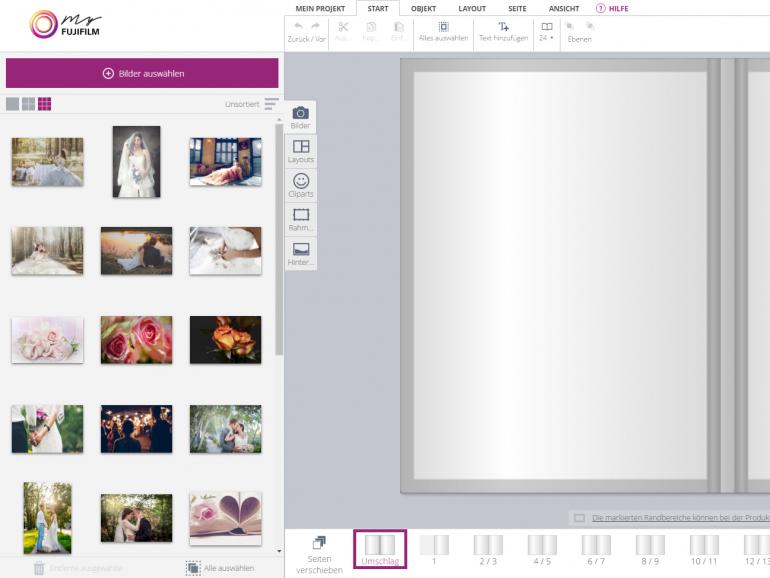This screenshot has width=770, height=578.
Task: Select the bride in veil portrait photo
Action: point(136,161)
